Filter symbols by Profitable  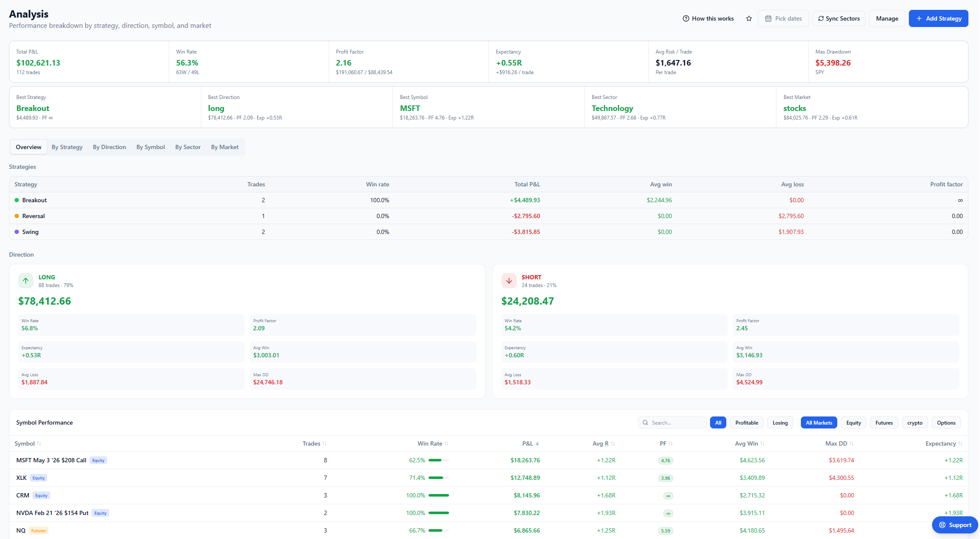[746, 422]
